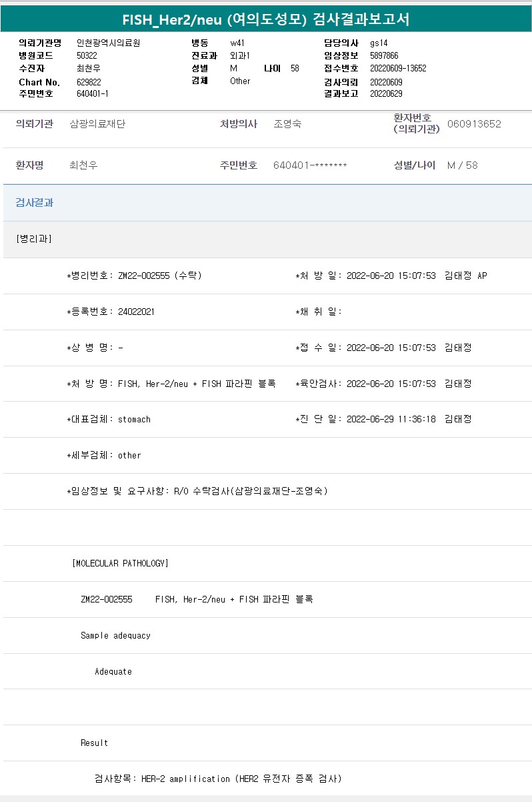
Task: Click the 접수일 timestamp line
Action: tap(383, 348)
